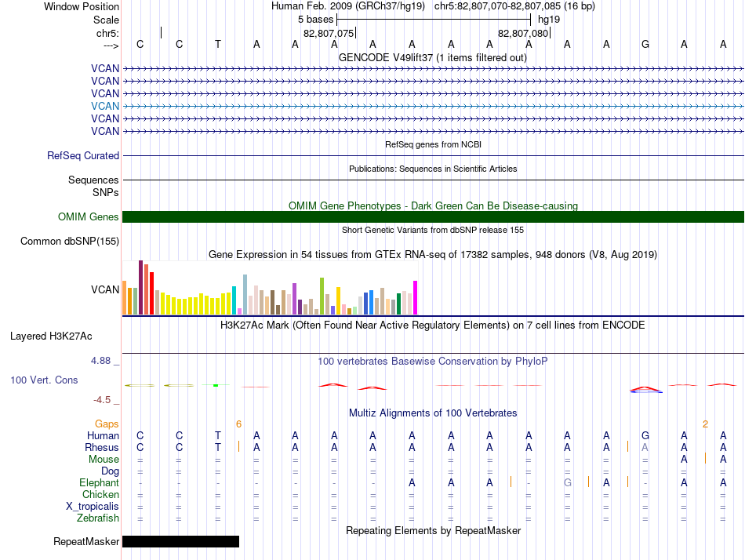Click the '5 bases' scale text
Image resolution: width=745 pixels, height=560 pixels.
315,20
